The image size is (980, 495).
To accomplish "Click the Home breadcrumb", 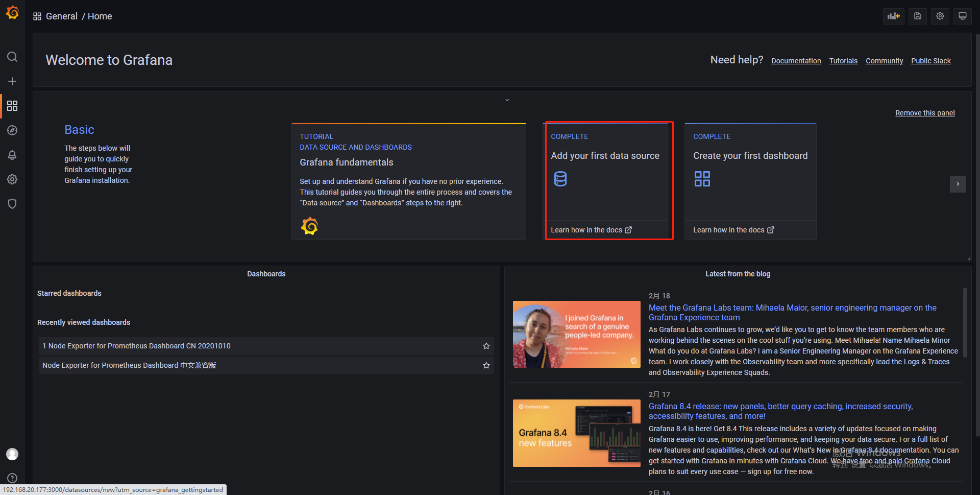I will click(x=100, y=16).
